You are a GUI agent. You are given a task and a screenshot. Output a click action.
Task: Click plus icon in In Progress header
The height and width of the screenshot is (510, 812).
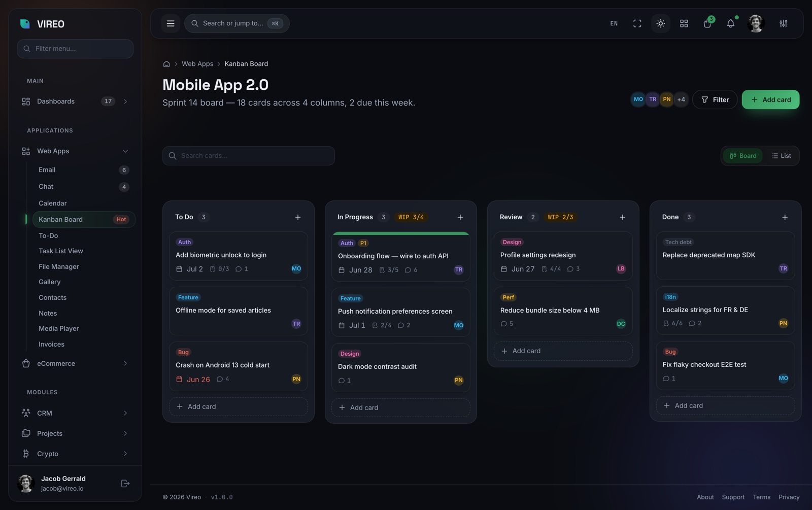(460, 217)
